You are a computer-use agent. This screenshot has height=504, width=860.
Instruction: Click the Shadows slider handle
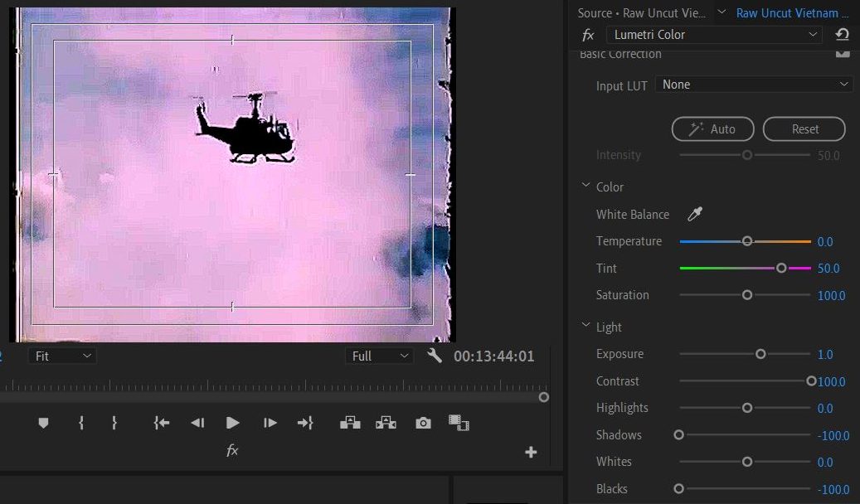pos(679,435)
